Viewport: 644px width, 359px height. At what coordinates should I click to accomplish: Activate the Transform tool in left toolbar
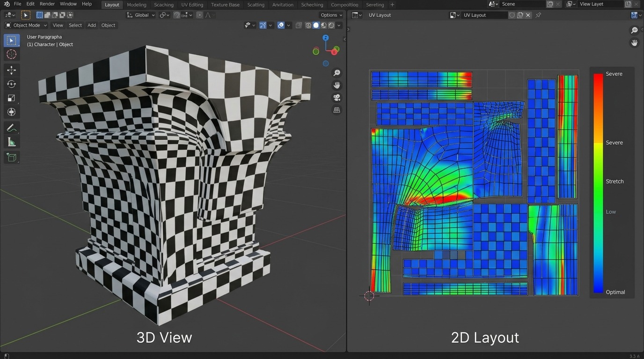(x=12, y=112)
